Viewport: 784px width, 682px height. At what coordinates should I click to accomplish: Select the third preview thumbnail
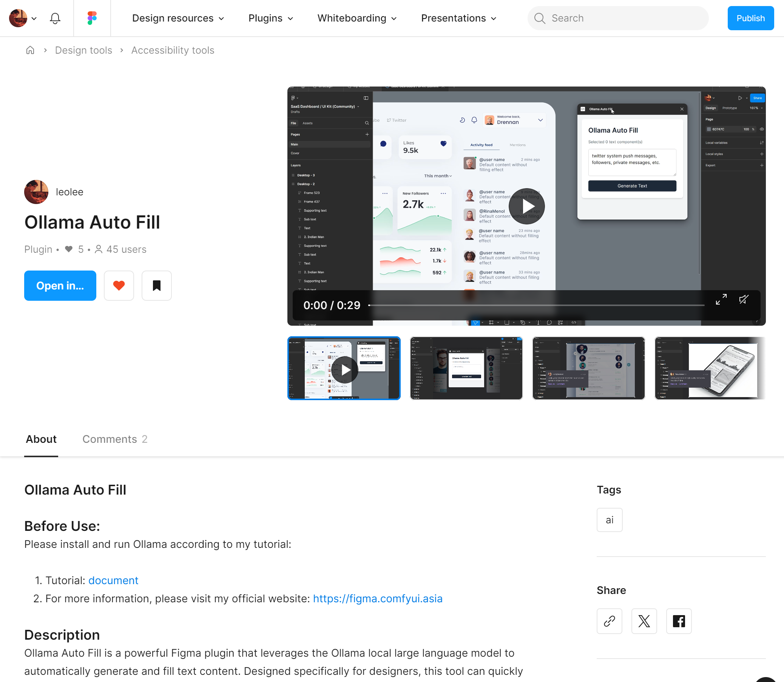click(588, 368)
